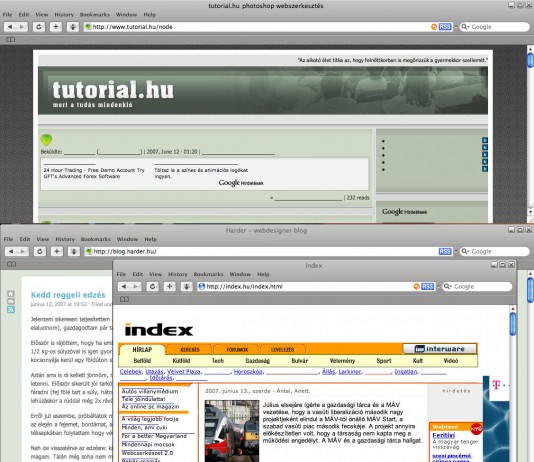
Task: Open Sport section on index page
Action: (384, 361)
